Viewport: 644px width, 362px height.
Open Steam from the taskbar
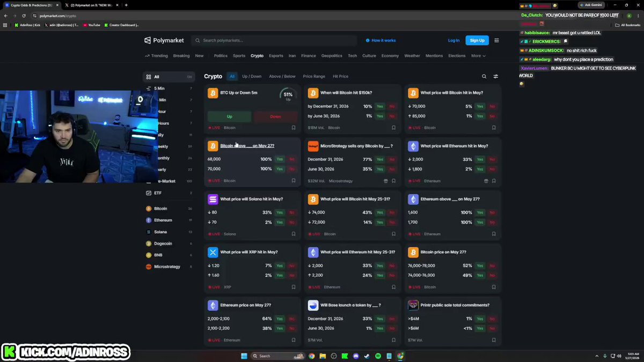(x=367, y=356)
